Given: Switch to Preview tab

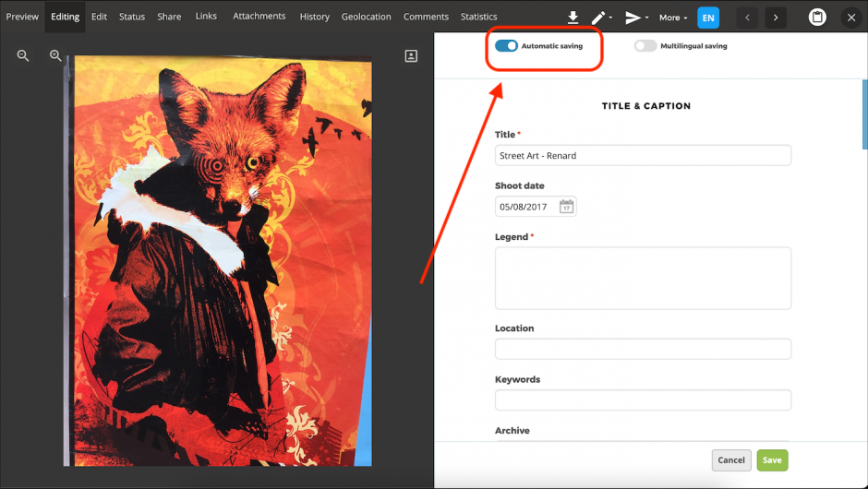Looking at the screenshot, I should coord(22,17).
